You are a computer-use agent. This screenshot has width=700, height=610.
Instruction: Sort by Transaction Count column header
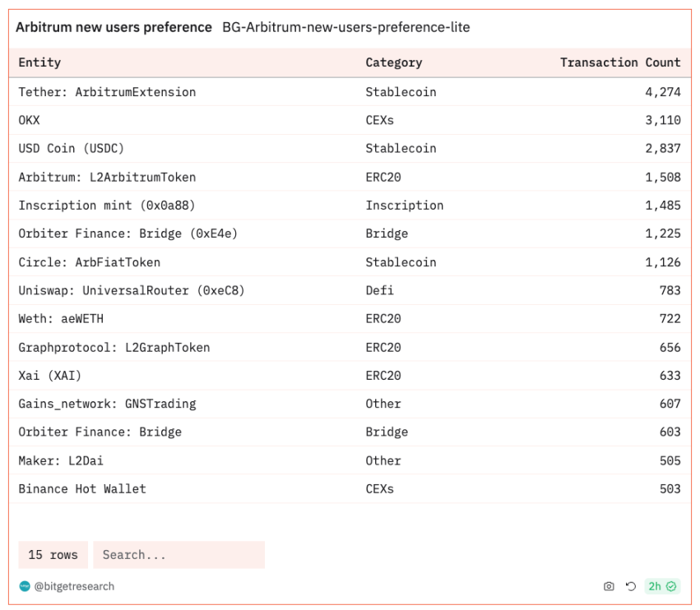tap(620, 62)
